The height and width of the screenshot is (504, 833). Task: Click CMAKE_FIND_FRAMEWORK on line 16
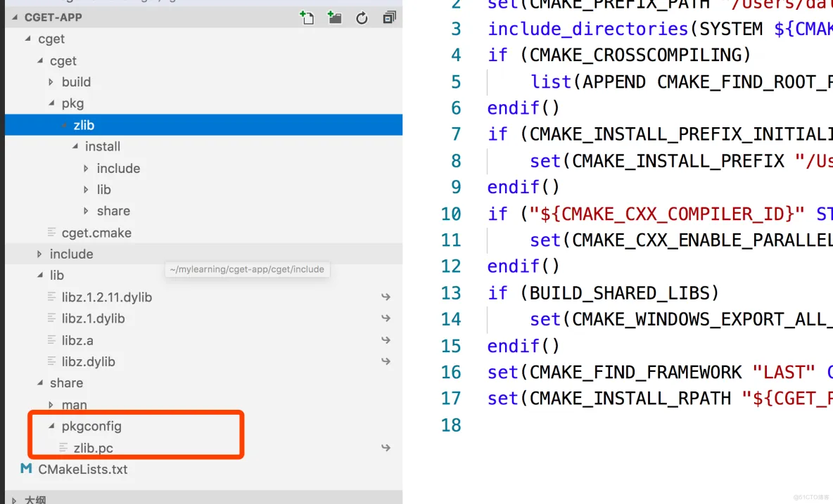point(635,372)
